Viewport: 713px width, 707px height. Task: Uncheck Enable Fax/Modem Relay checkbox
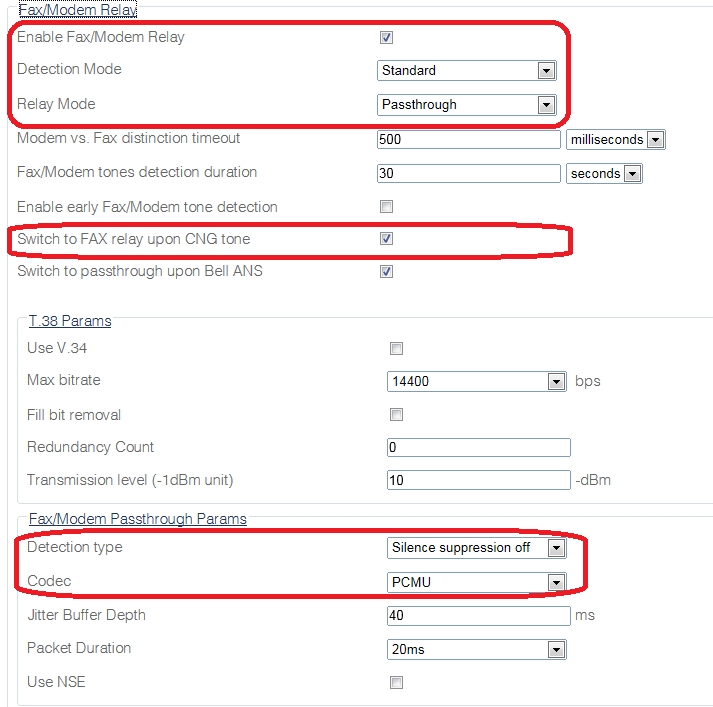pyautogui.click(x=386, y=38)
